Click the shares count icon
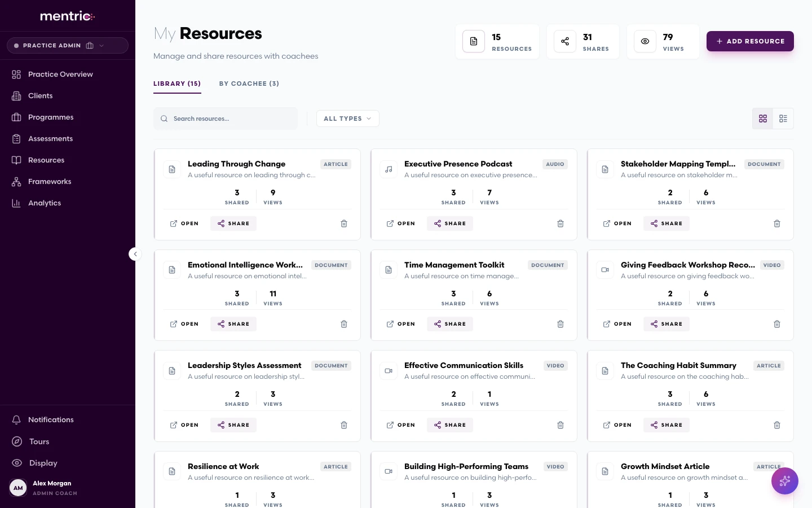 pos(565,41)
